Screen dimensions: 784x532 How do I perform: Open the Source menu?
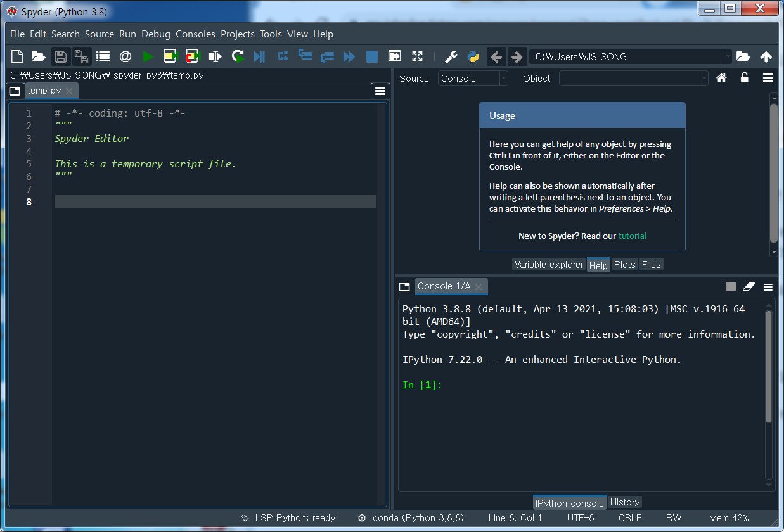tap(100, 34)
